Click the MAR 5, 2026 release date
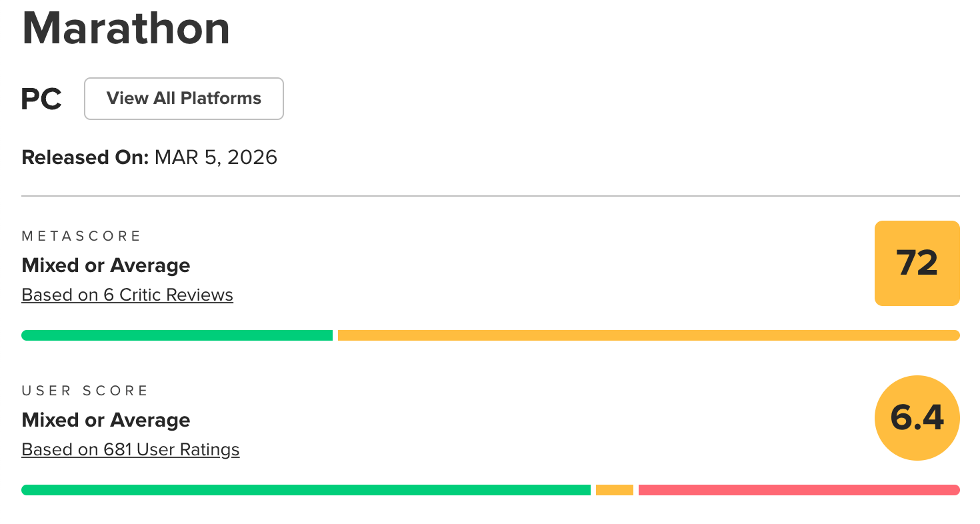Image resolution: width=980 pixels, height=524 pixels. [215, 157]
